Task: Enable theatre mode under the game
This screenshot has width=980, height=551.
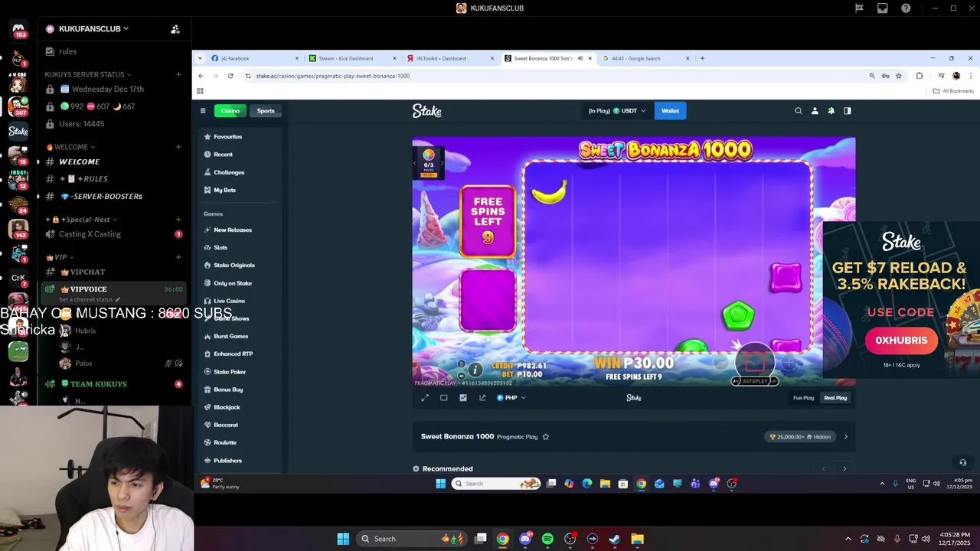Action: tap(444, 398)
